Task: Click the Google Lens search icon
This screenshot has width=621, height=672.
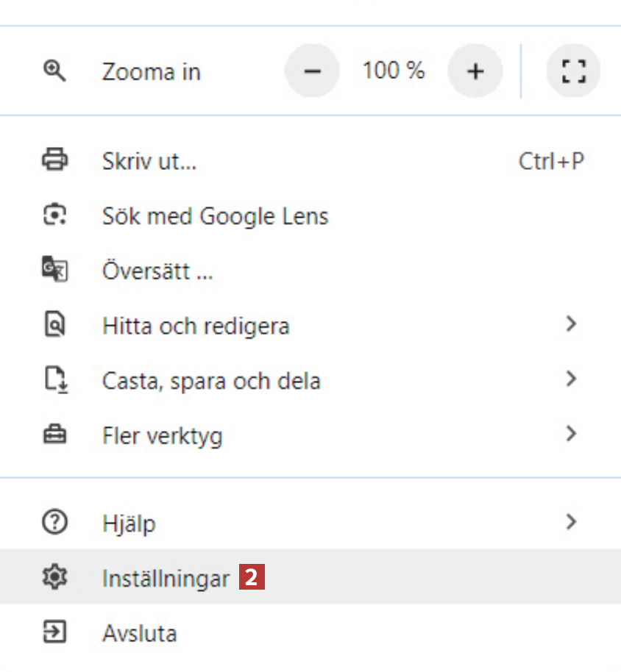Action: pyautogui.click(x=55, y=215)
